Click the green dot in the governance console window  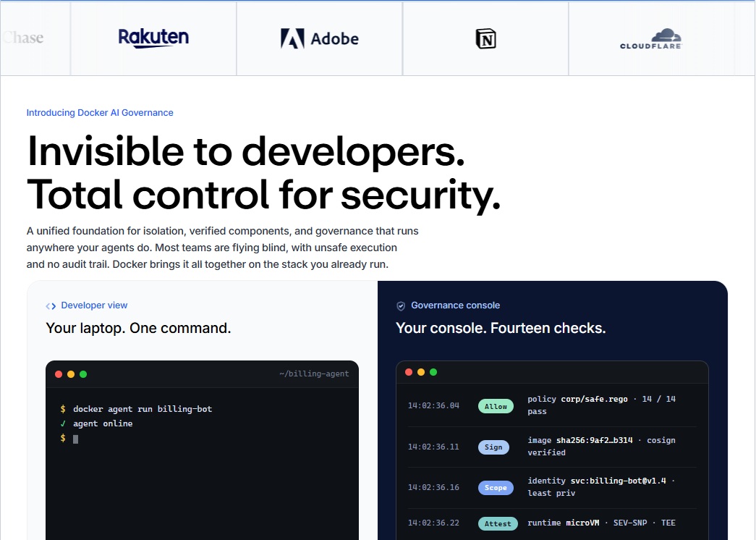pos(433,372)
